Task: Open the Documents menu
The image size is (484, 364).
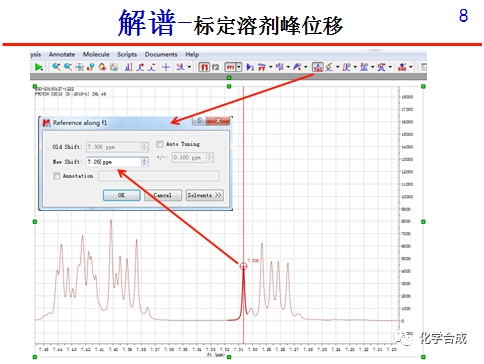Action: (x=161, y=54)
